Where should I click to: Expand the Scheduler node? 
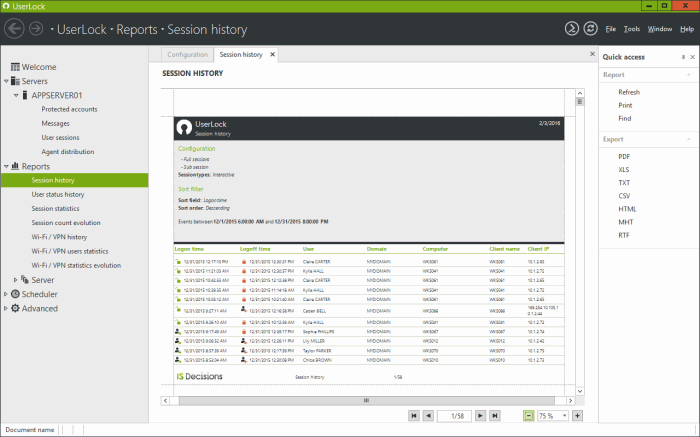tap(5, 294)
